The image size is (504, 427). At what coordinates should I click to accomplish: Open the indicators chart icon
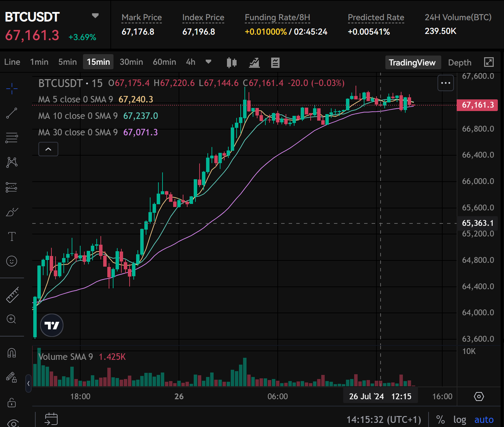[x=254, y=62]
